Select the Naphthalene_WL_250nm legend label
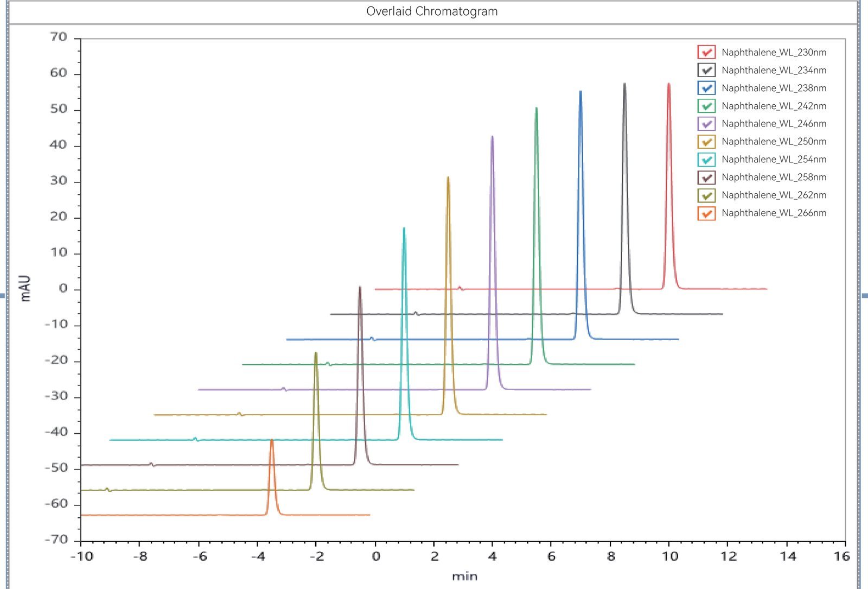The image size is (868, 589). pos(774,142)
